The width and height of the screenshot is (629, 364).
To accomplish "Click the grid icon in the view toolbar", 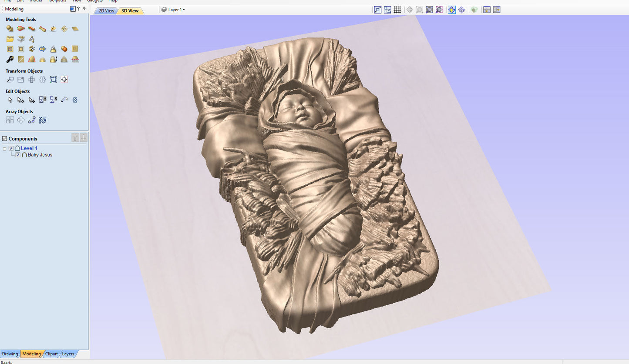I will coord(397,10).
